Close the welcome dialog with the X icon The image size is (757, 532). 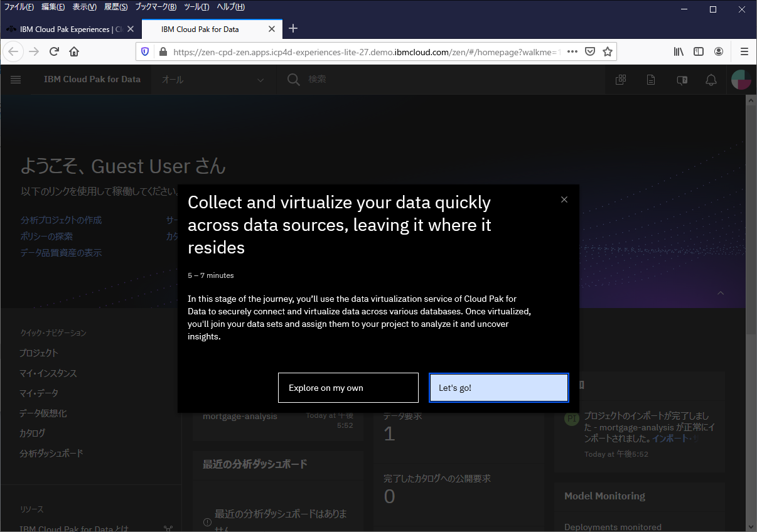point(564,199)
